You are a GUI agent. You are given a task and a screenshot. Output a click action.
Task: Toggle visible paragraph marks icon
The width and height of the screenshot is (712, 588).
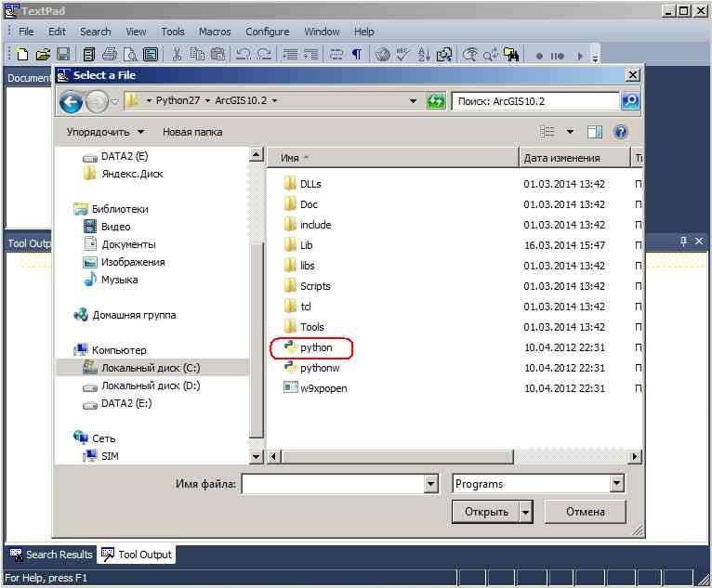357,55
